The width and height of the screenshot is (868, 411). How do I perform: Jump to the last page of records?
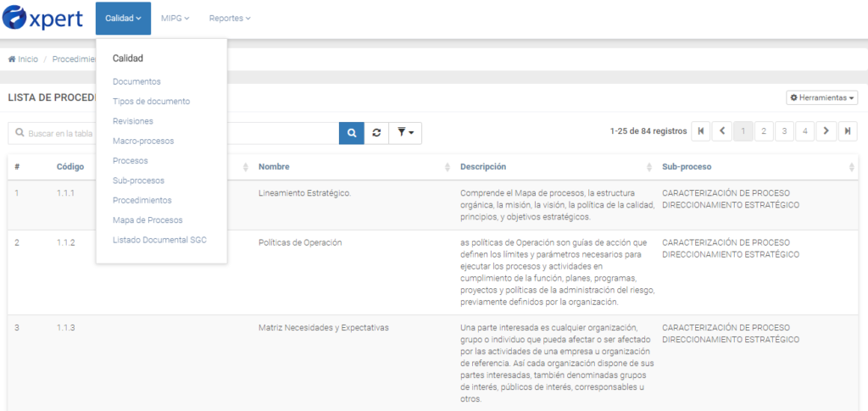point(847,131)
